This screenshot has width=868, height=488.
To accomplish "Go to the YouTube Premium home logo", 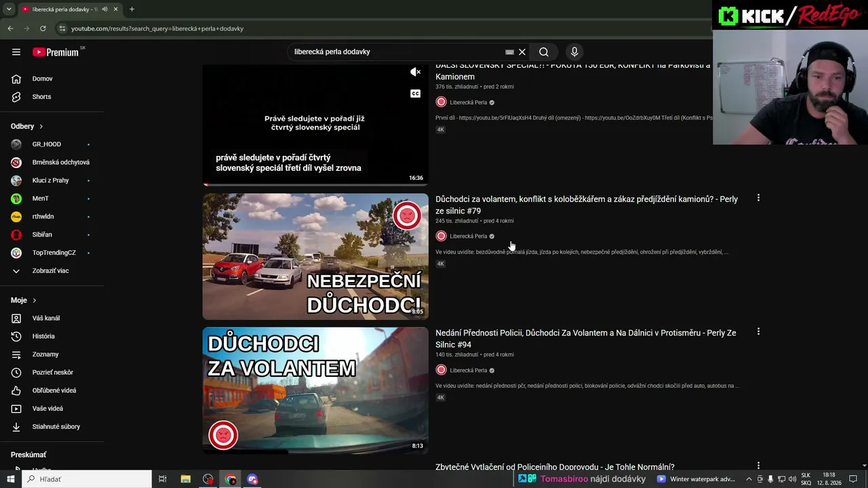I will click(x=56, y=52).
